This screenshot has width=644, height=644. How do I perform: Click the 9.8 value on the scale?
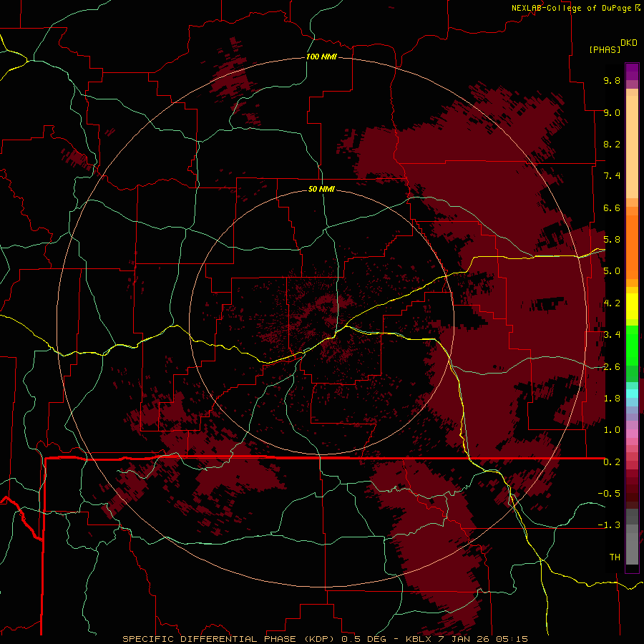point(612,80)
